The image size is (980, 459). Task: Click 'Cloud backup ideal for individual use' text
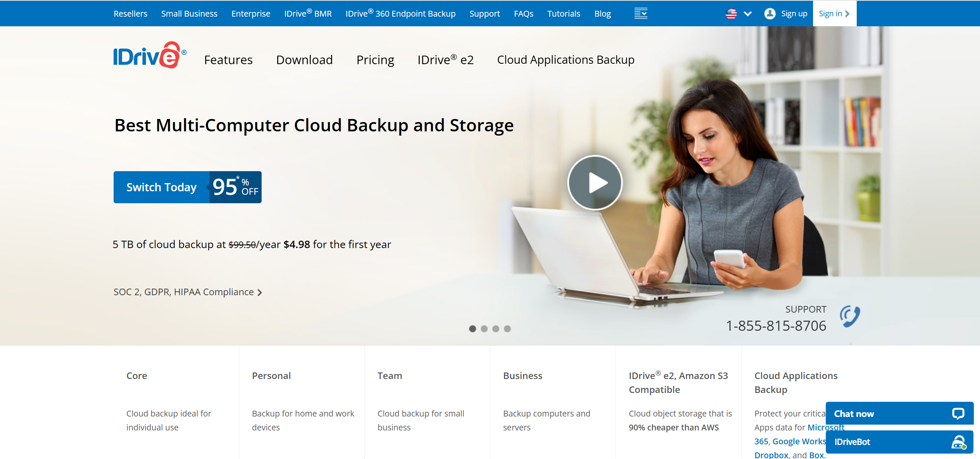169,420
